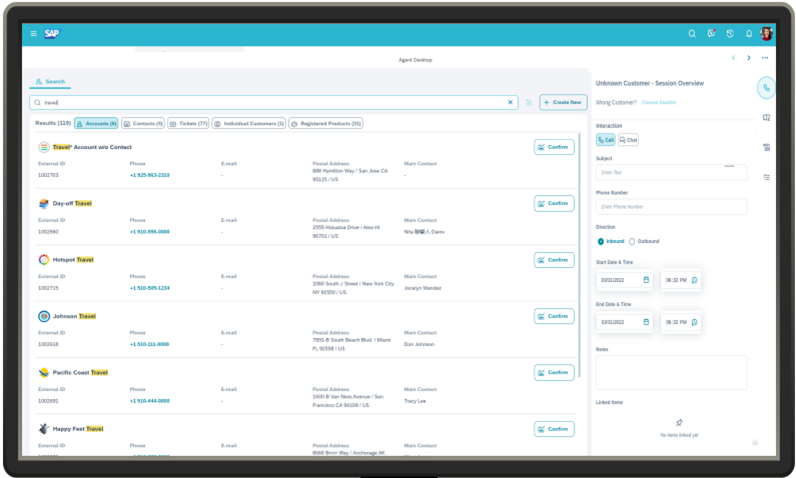Image resolution: width=796 pixels, height=478 pixels.
Task: Open the Happy Feet Travel account title
Action: (x=78, y=429)
